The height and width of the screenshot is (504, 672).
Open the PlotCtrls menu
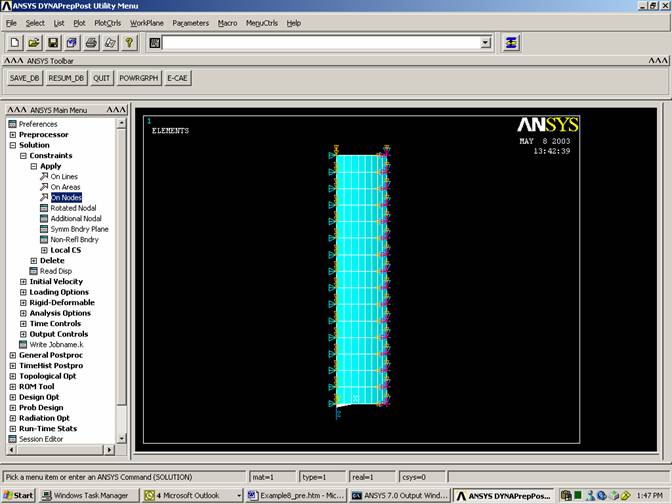click(x=107, y=22)
